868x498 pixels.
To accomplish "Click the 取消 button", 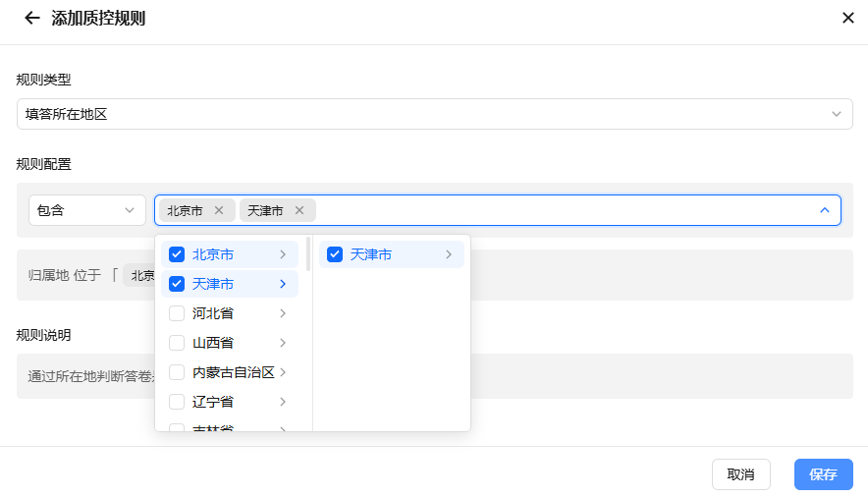I will click(x=740, y=474).
